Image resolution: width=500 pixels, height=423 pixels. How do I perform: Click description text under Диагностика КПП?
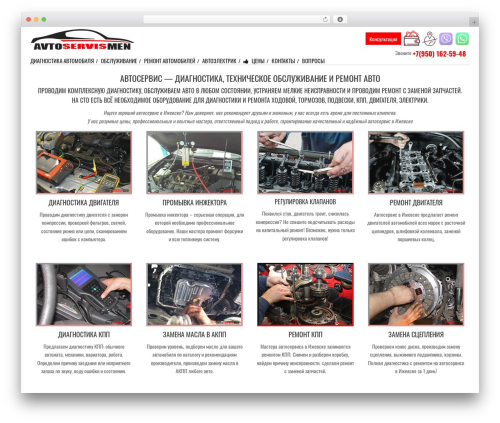[84, 359]
